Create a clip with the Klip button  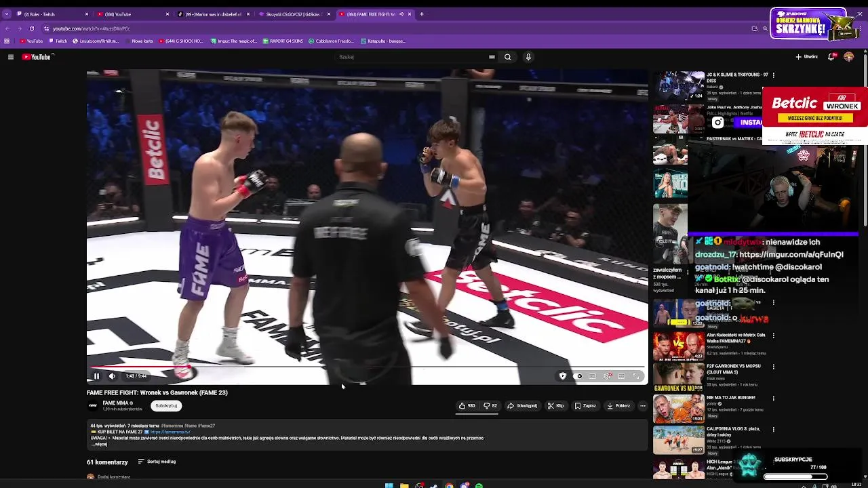[x=555, y=406]
